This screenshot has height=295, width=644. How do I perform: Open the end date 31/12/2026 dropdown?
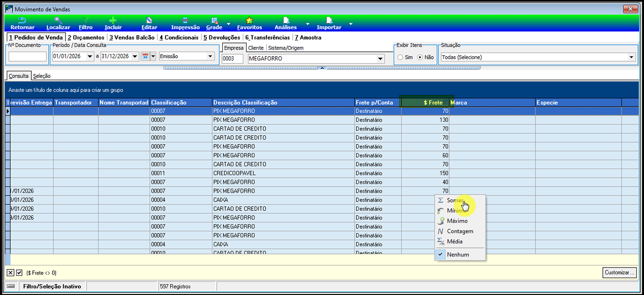135,56
